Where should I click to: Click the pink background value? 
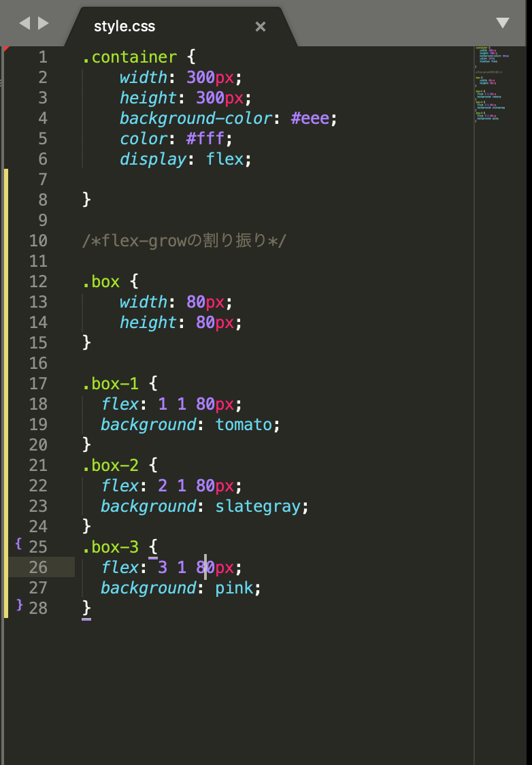pyautogui.click(x=234, y=587)
